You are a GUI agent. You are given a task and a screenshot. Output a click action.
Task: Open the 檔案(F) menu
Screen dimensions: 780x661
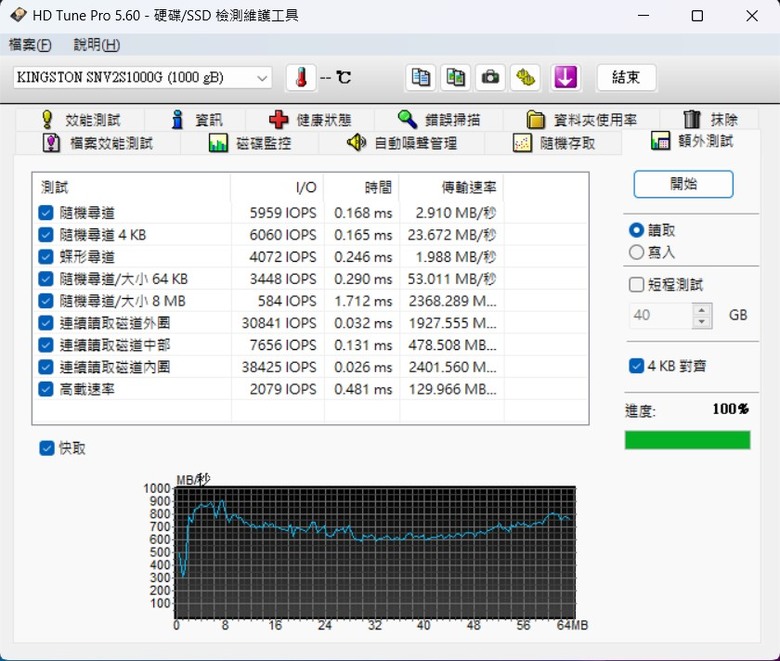30,45
